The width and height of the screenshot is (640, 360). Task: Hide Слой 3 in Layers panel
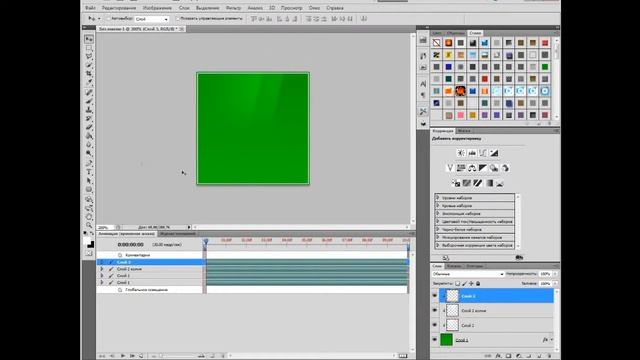[x=435, y=296]
